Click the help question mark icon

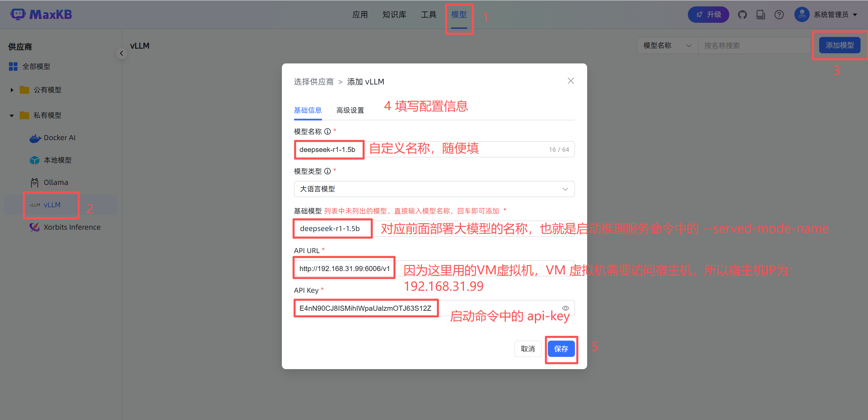779,15
